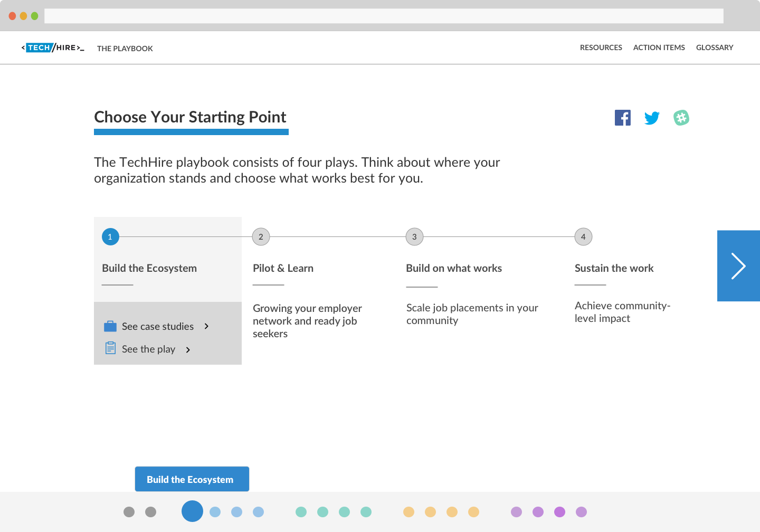The height and width of the screenshot is (532, 760).
Task: Jump to third small light-blue dot
Action: pyautogui.click(x=259, y=512)
